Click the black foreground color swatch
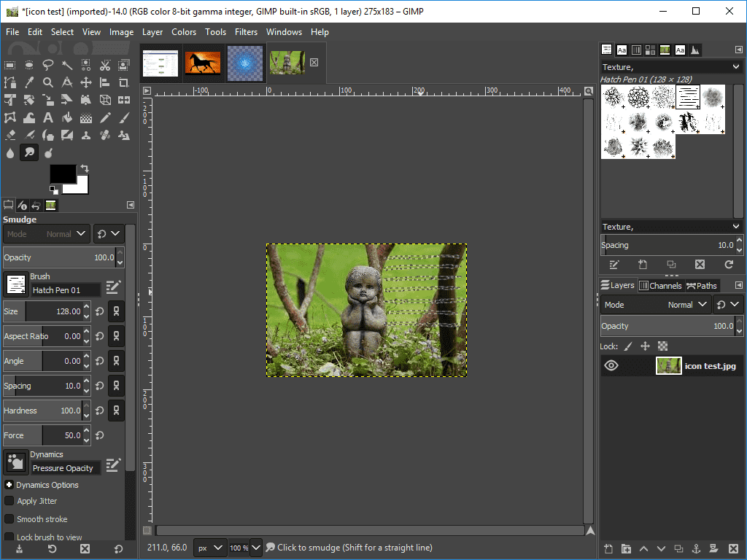The height and width of the screenshot is (560, 747). pos(62,174)
